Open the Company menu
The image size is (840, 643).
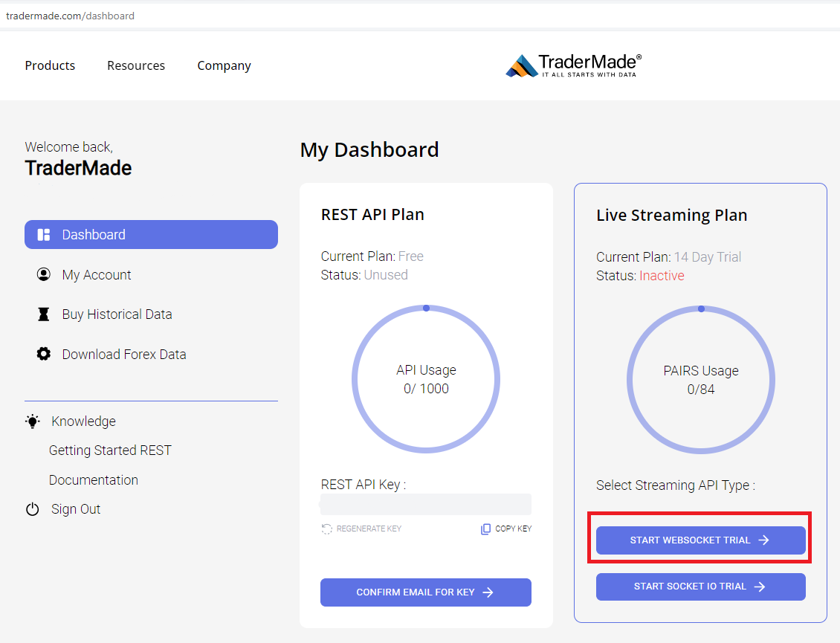(224, 65)
